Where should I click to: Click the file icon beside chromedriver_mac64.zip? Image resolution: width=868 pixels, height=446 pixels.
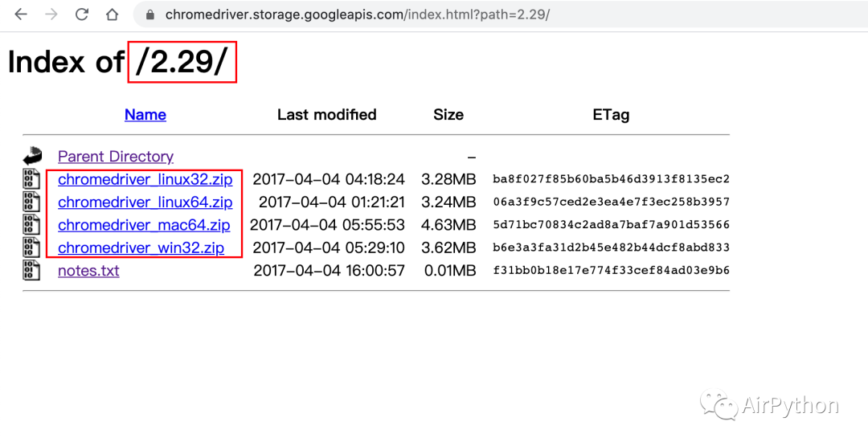(31, 225)
